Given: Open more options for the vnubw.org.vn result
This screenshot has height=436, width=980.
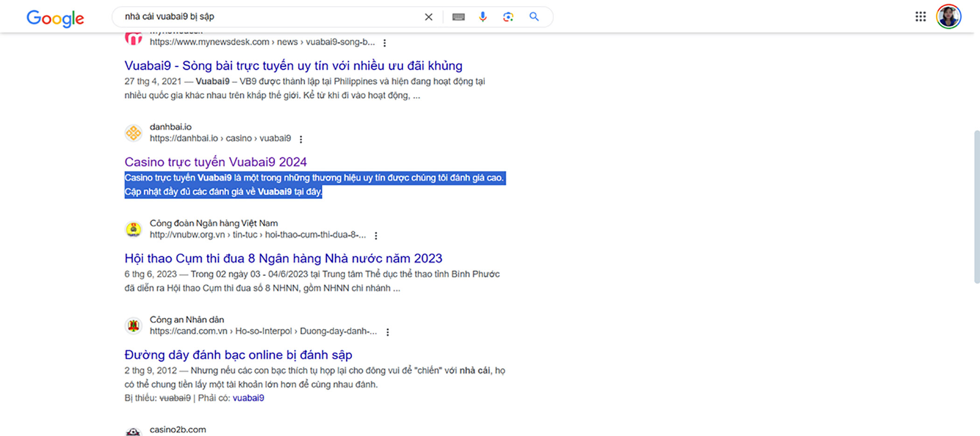Looking at the screenshot, I should [x=376, y=236].
